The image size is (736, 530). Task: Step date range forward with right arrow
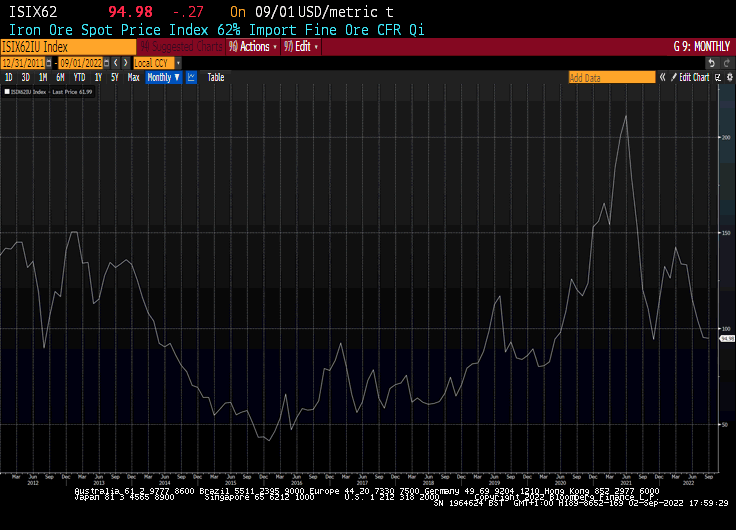[124, 62]
